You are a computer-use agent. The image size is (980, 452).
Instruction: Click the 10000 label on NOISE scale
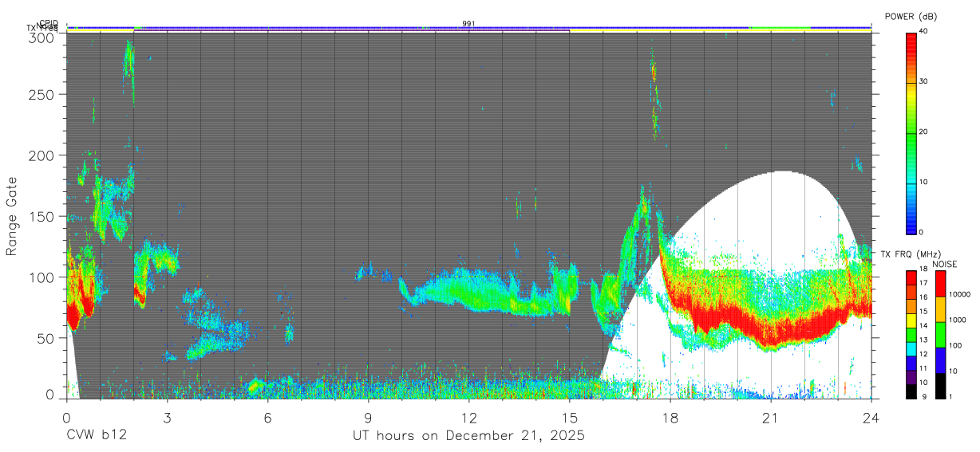(x=960, y=294)
